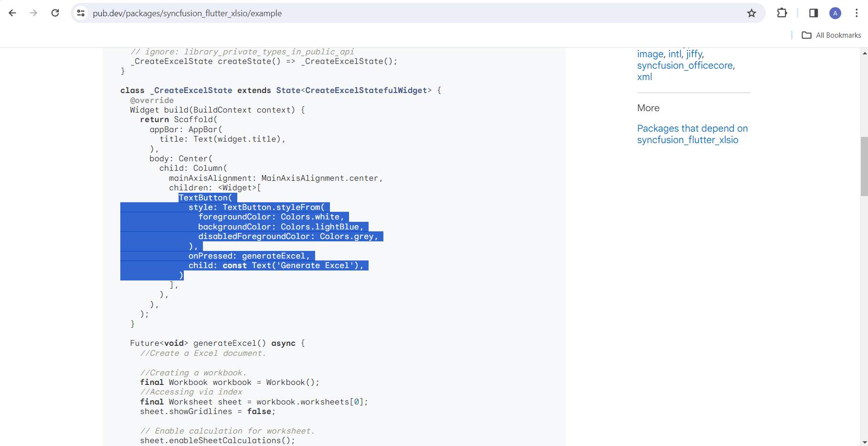
Task: Open the image dependency link
Action: point(650,54)
